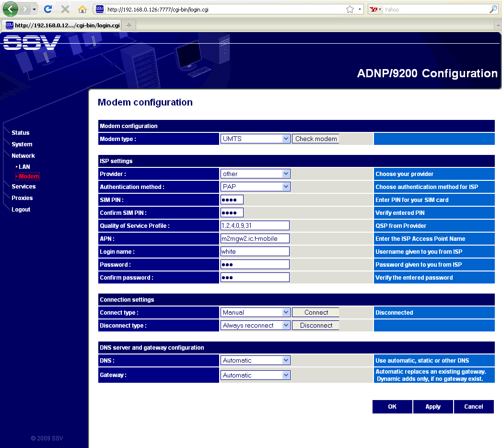Open the Modem type dropdown
502x448 pixels.
coord(256,139)
